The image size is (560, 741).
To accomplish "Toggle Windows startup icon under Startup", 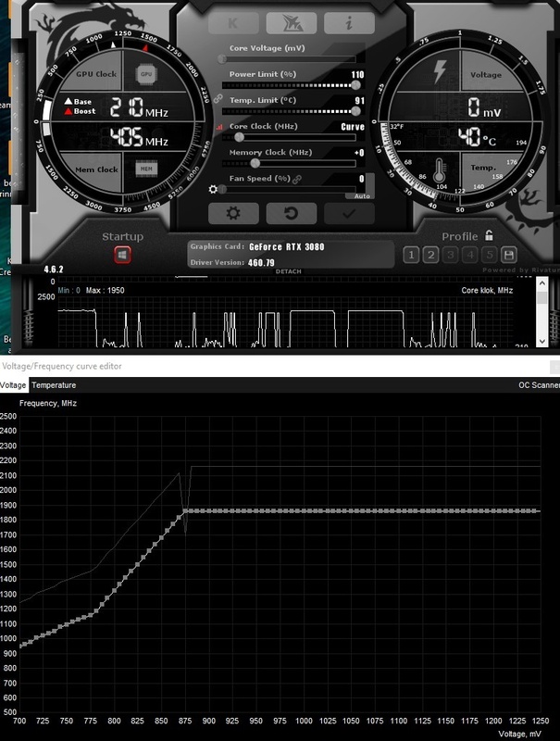I will point(123,256).
